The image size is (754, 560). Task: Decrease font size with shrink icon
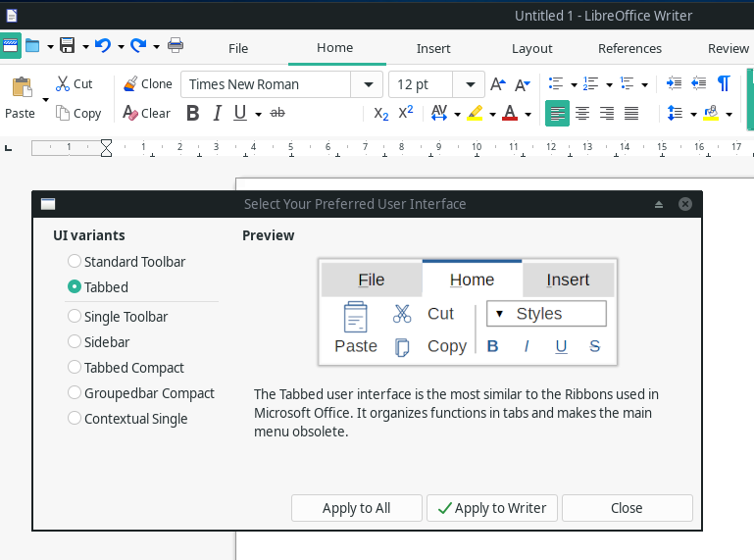tap(523, 85)
